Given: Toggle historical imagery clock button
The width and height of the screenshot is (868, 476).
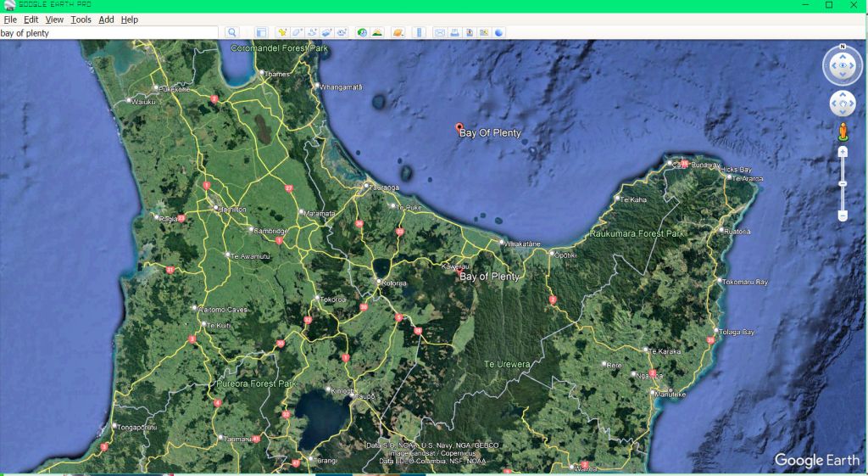Looking at the screenshot, I should (x=362, y=32).
